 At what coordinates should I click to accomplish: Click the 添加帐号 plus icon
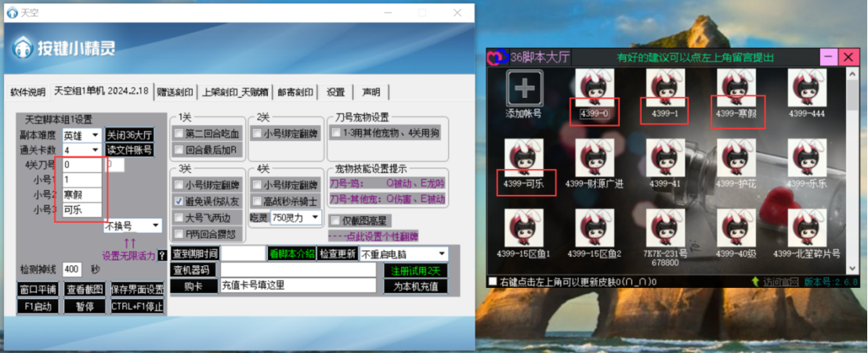pos(524,88)
